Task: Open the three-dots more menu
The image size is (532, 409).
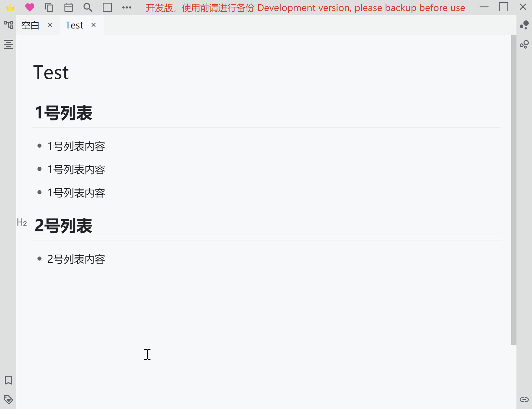Action: coord(127,7)
